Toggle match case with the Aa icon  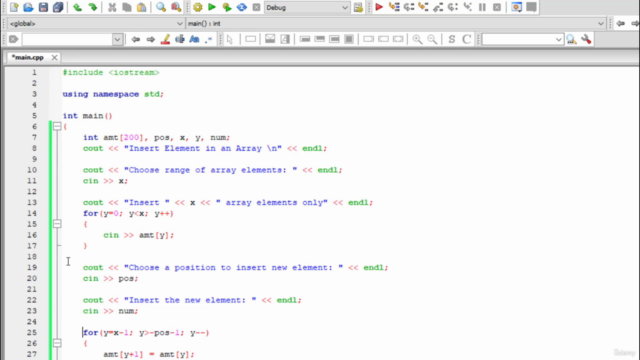coord(194,39)
